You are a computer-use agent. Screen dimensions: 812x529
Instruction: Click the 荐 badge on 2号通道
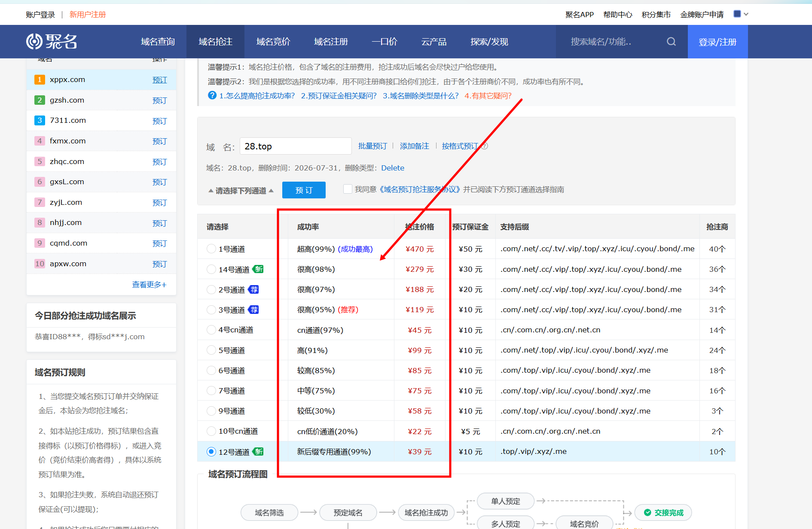tap(254, 289)
